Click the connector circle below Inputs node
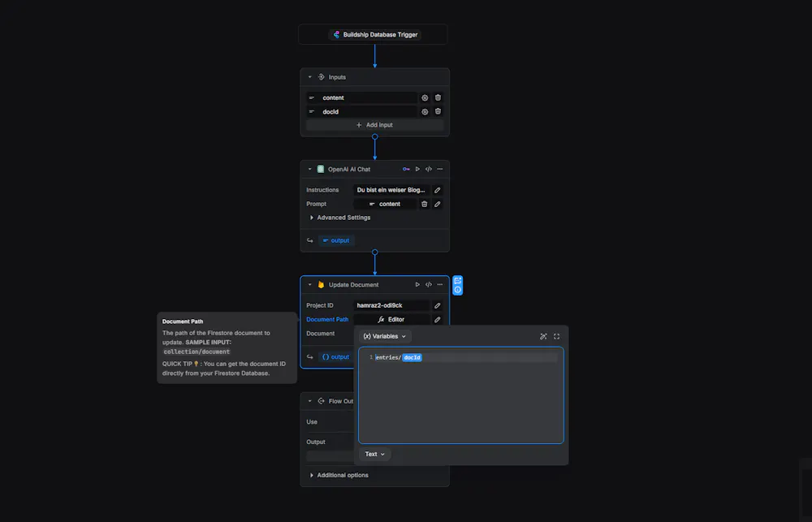 375,136
